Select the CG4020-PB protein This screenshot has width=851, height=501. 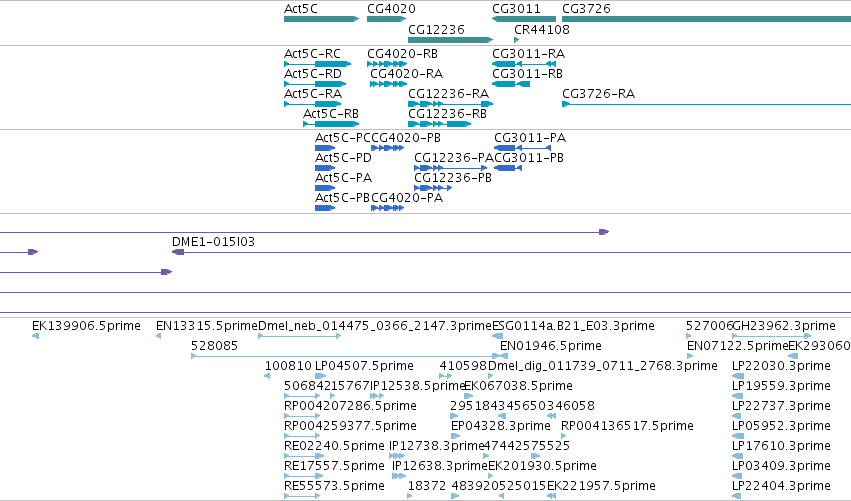click(388, 148)
